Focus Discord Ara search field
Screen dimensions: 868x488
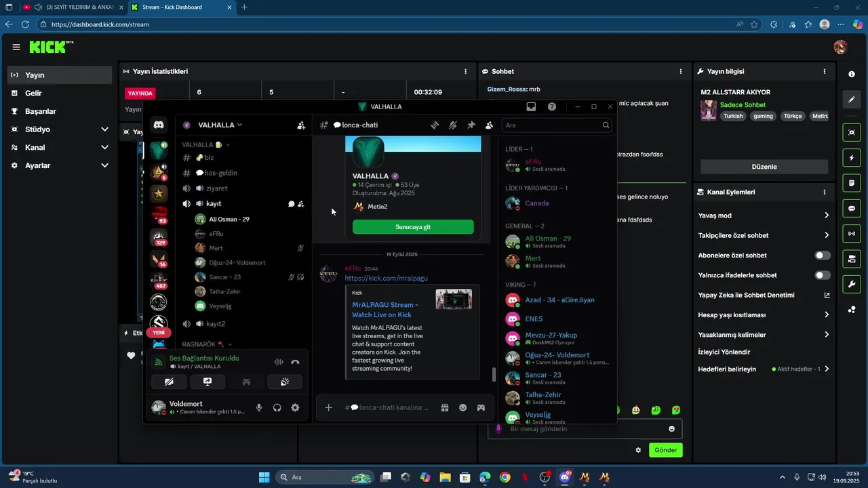tap(557, 125)
